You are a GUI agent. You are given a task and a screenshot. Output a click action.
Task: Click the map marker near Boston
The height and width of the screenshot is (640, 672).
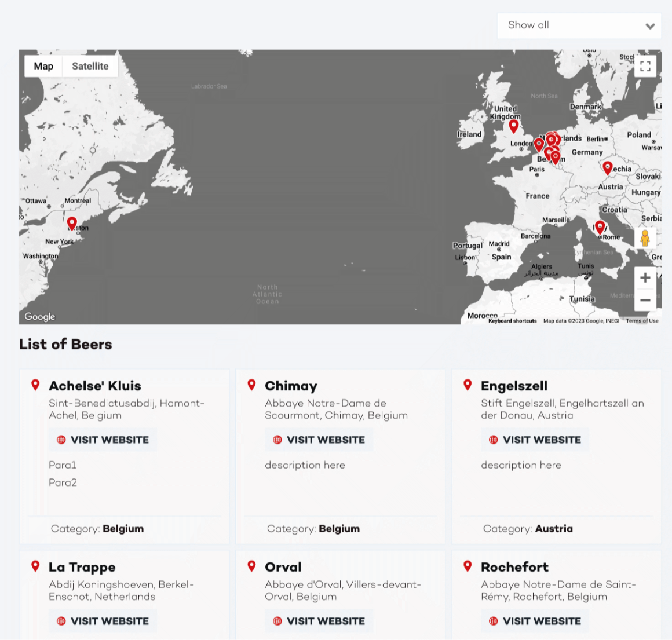[x=72, y=224]
